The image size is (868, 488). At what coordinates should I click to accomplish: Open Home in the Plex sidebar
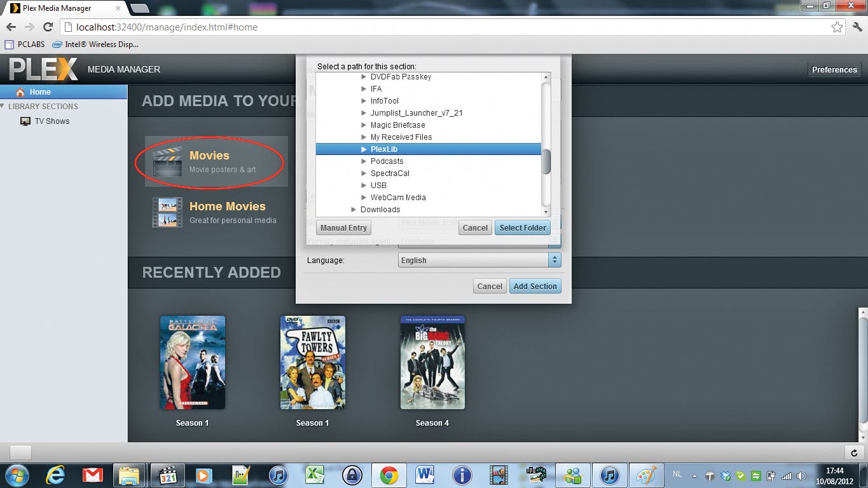64,91
